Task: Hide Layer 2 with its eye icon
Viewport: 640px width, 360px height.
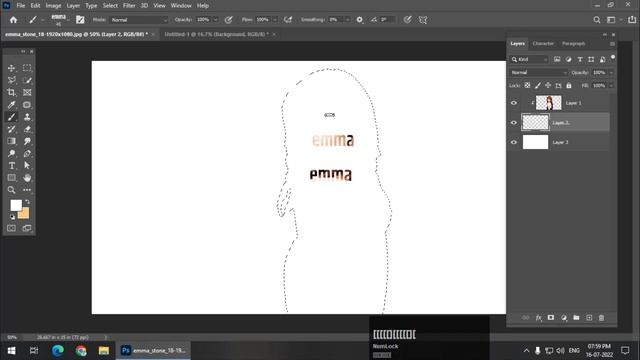Action: [514, 122]
